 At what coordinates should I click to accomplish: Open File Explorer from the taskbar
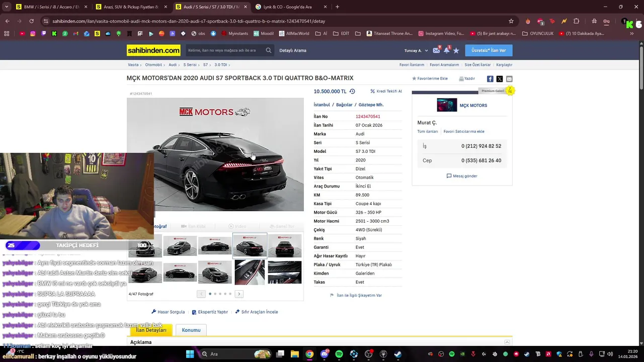(x=295, y=354)
